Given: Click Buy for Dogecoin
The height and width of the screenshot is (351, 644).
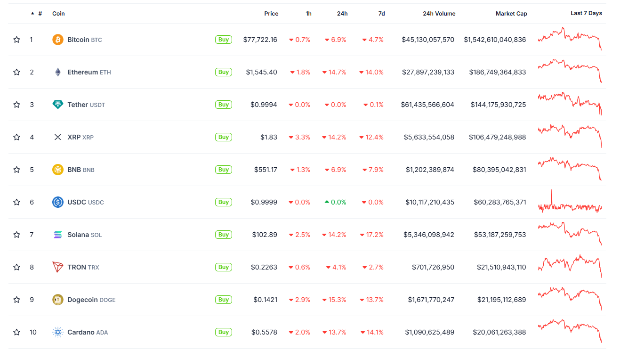Looking at the screenshot, I should (x=223, y=299).
